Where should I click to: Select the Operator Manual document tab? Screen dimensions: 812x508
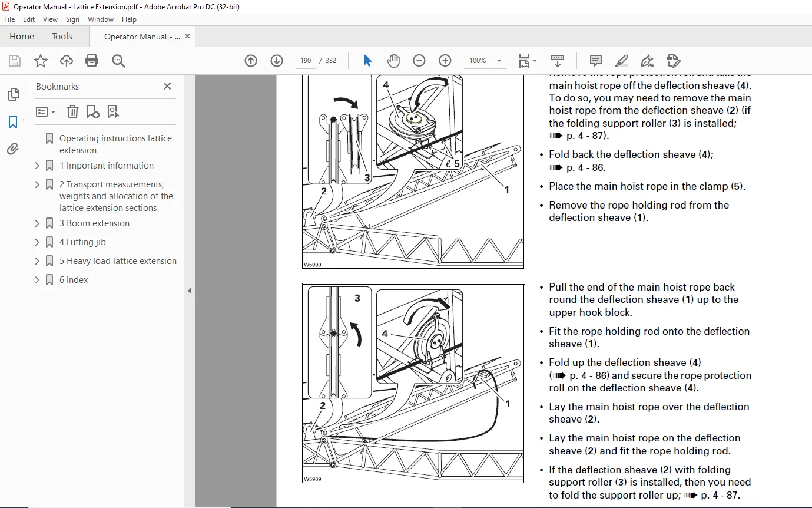(142, 37)
